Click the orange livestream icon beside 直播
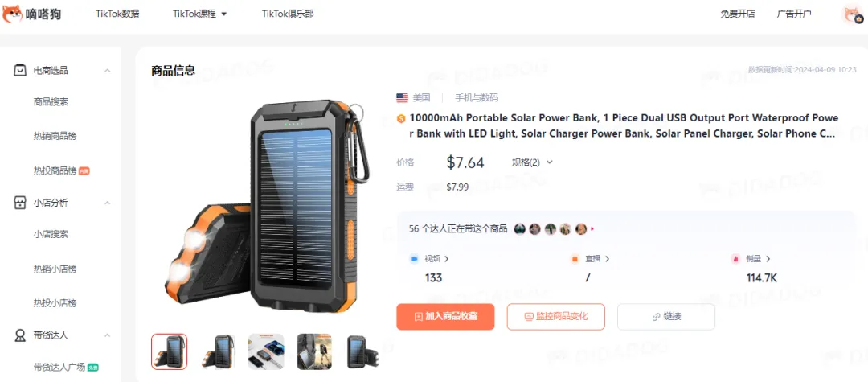 point(575,258)
